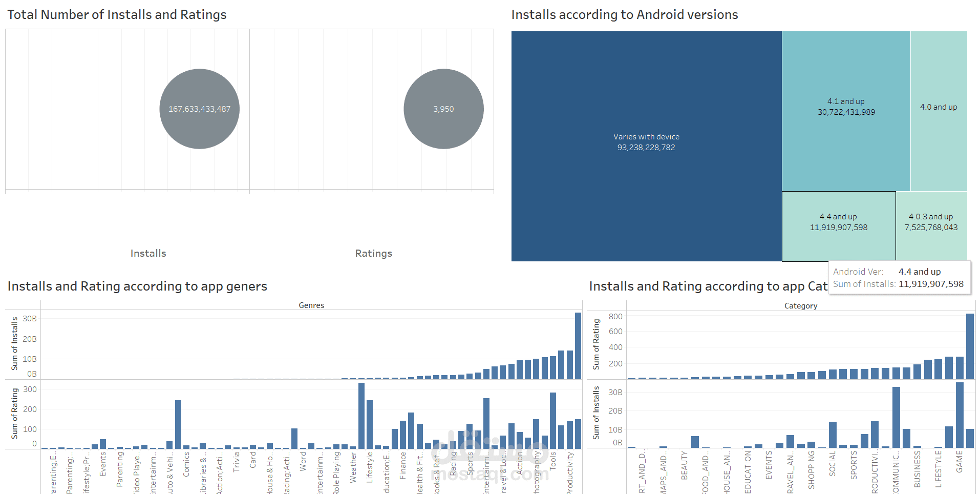Click the 'EVENTS' category axis label
This screenshot has height=494, width=980.
(769, 465)
